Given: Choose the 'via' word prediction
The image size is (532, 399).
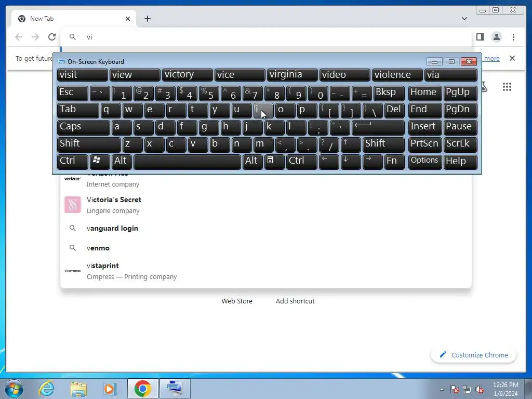Looking at the screenshot, I should pyautogui.click(x=451, y=75).
